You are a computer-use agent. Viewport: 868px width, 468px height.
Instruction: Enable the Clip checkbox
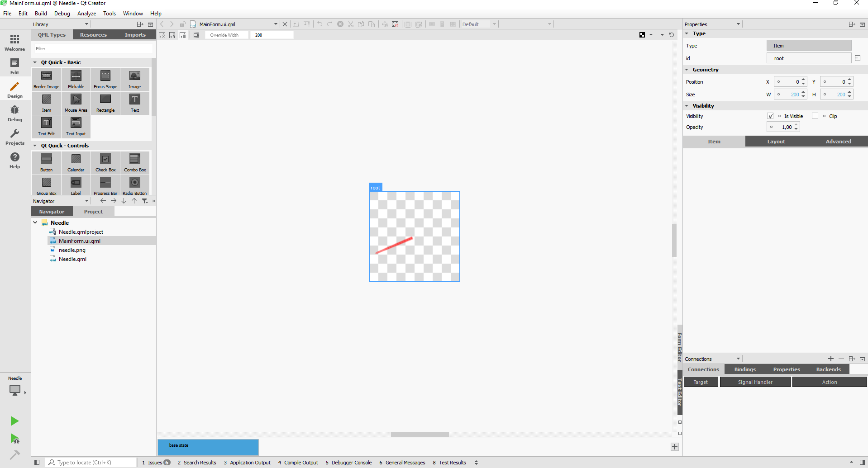(x=815, y=116)
